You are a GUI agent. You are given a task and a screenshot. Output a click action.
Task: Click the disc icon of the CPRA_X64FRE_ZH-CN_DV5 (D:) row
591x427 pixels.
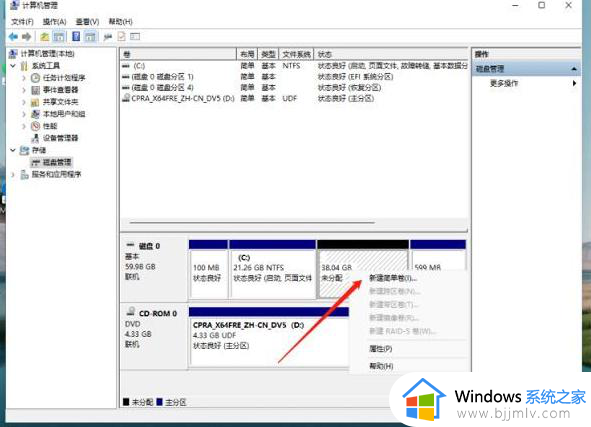click(x=126, y=98)
